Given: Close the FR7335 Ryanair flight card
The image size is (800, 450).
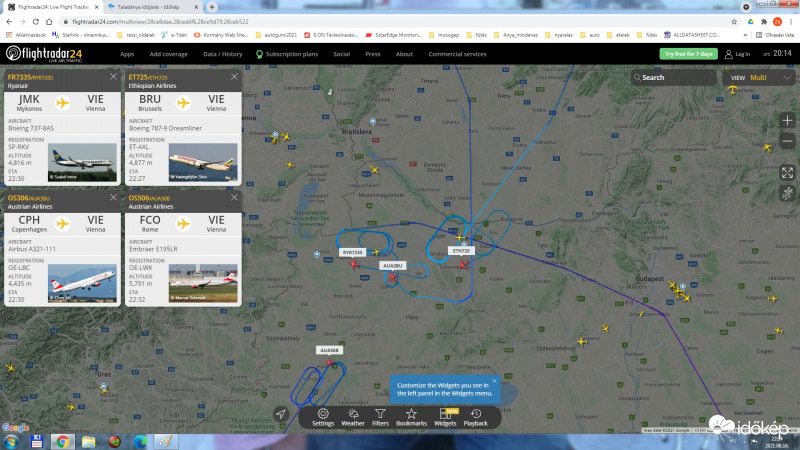Looking at the screenshot, I should [113, 77].
